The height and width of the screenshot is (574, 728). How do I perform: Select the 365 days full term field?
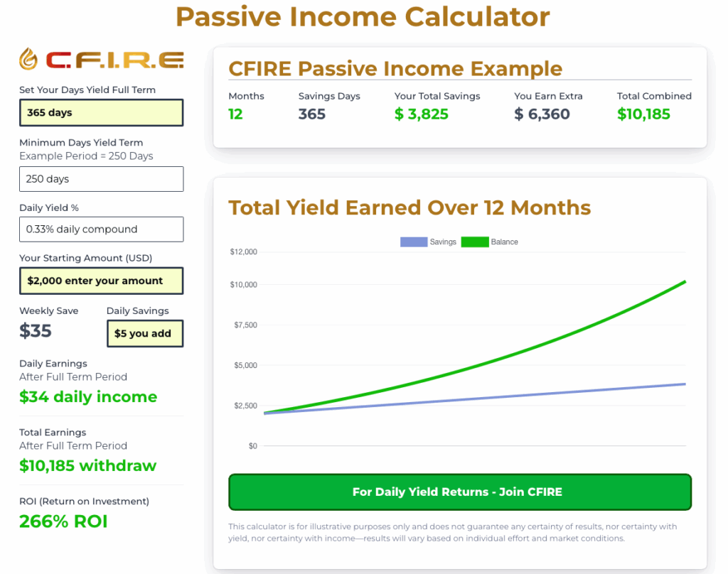point(101,112)
